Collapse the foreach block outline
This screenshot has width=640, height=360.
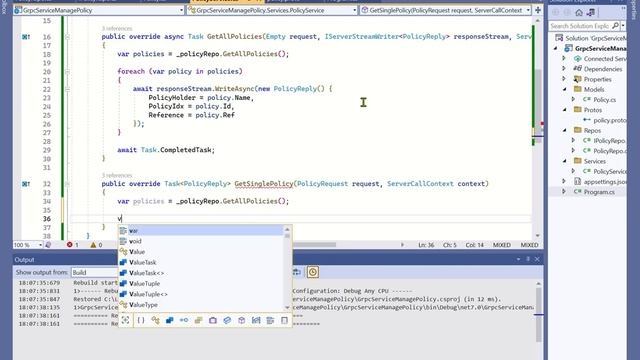pos(67,71)
